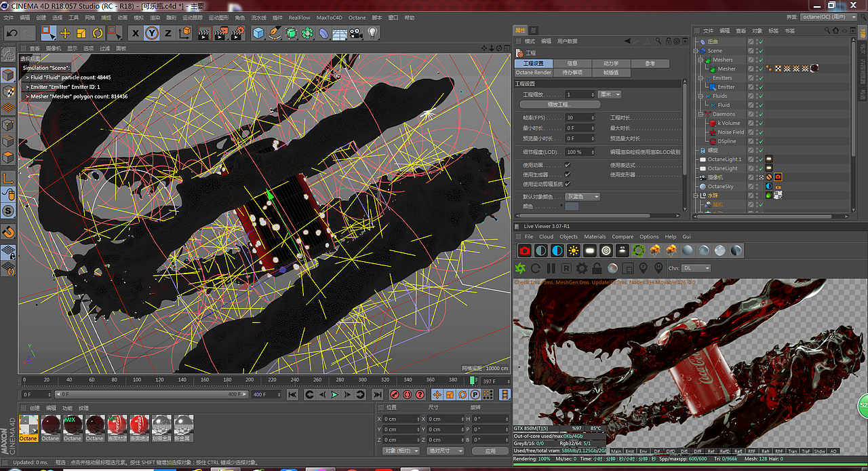
Task: Click the project 颜色 swatch
Action: [572, 206]
